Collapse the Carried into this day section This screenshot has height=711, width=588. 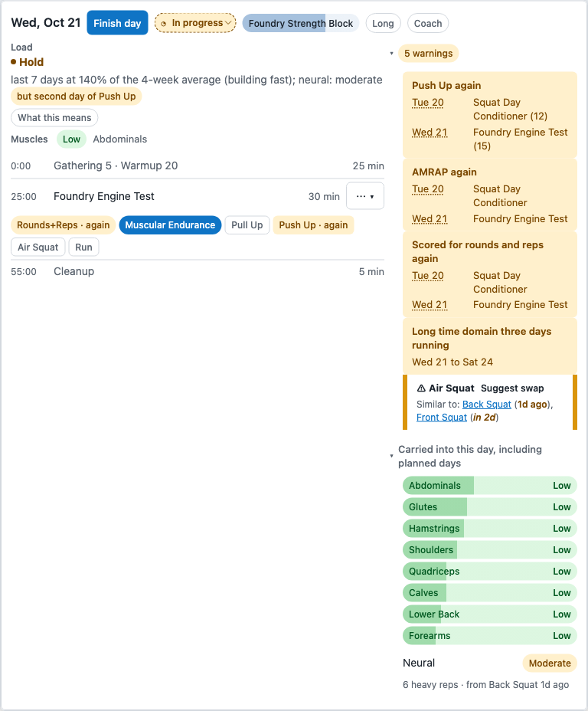[x=391, y=456]
